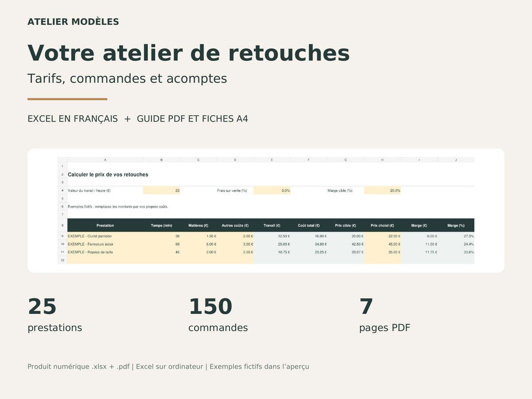Select the 11.75 € Marge cell
This screenshot has width=532, height=399.
pyautogui.click(x=419, y=252)
